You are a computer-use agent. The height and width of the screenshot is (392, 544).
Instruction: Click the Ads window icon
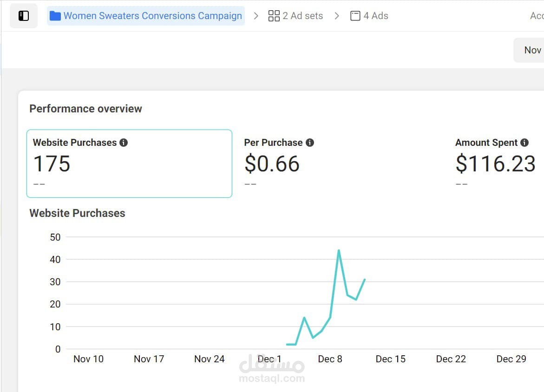[355, 16]
